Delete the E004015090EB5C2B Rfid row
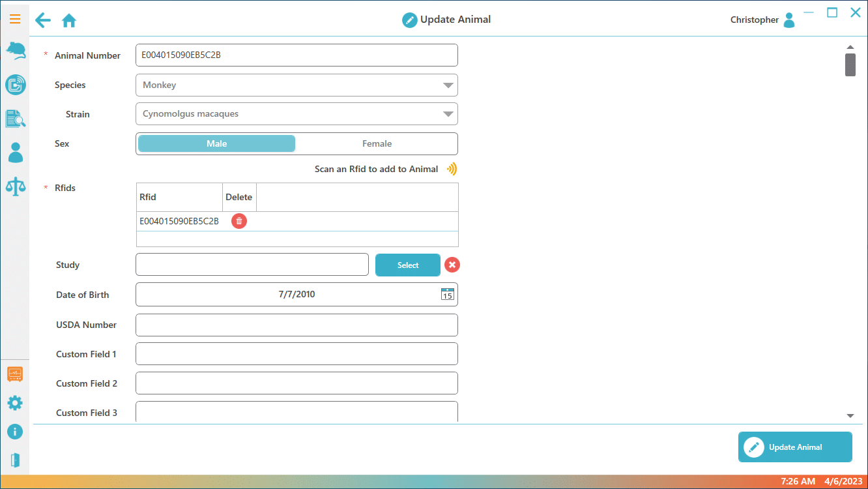This screenshot has height=489, width=868. pyautogui.click(x=239, y=221)
